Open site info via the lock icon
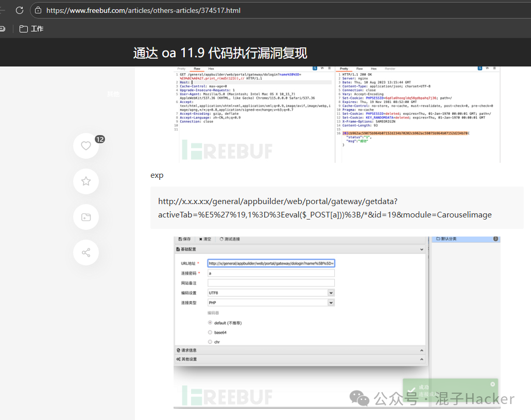The width and height of the screenshot is (531, 420). click(38, 10)
